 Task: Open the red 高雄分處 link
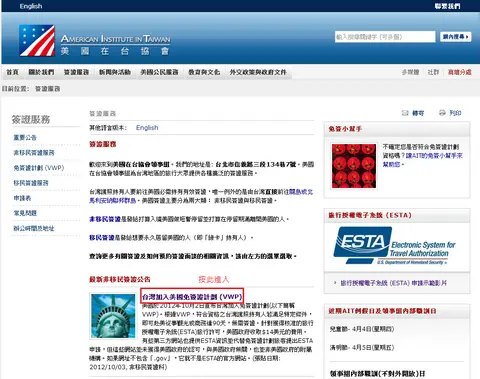coord(460,72)
